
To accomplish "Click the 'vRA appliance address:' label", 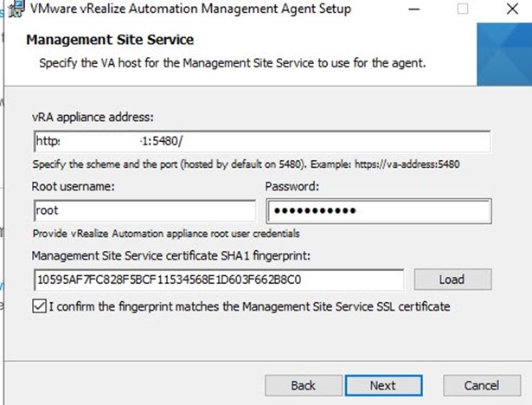I will coord(93,117).
